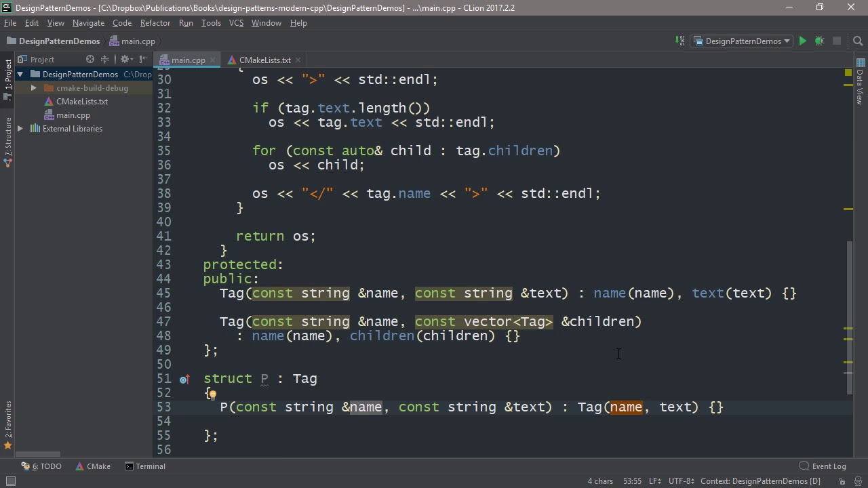Click 'struct P : Tag' declaration line
Image resolution: width=868 pixels, height=488 pixels.
click(260, 379)
